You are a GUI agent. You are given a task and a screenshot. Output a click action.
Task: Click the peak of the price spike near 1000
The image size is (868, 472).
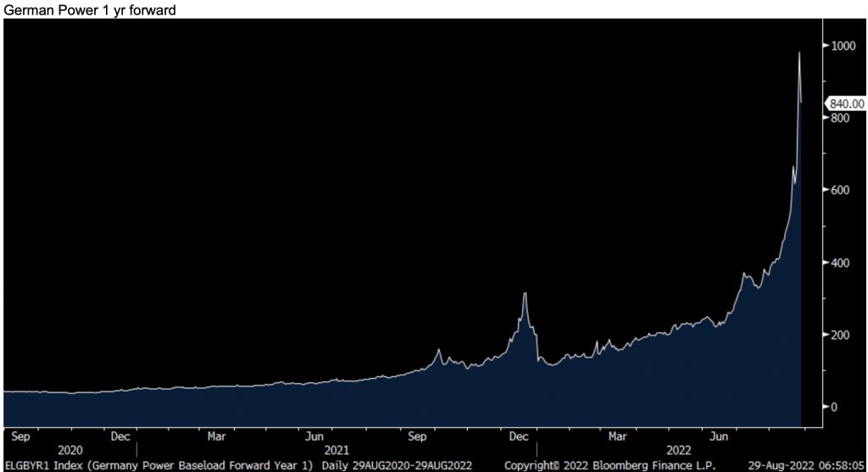(799, 53)
